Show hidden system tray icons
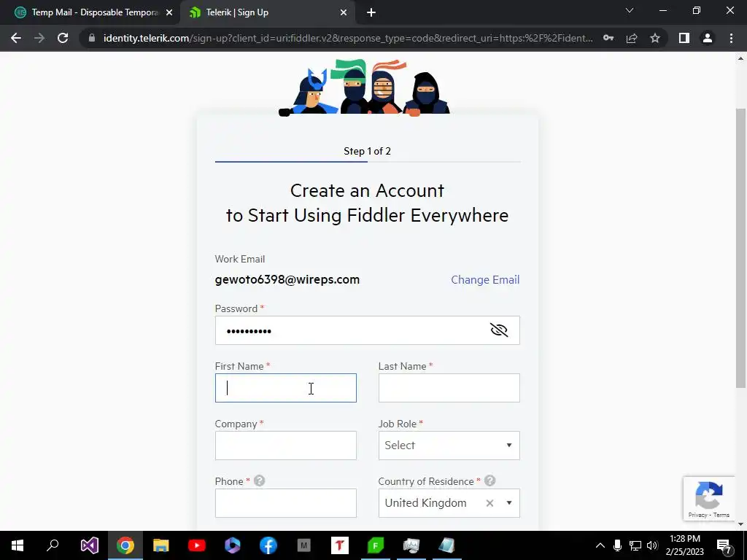747x560 pixels. point(600,545)
